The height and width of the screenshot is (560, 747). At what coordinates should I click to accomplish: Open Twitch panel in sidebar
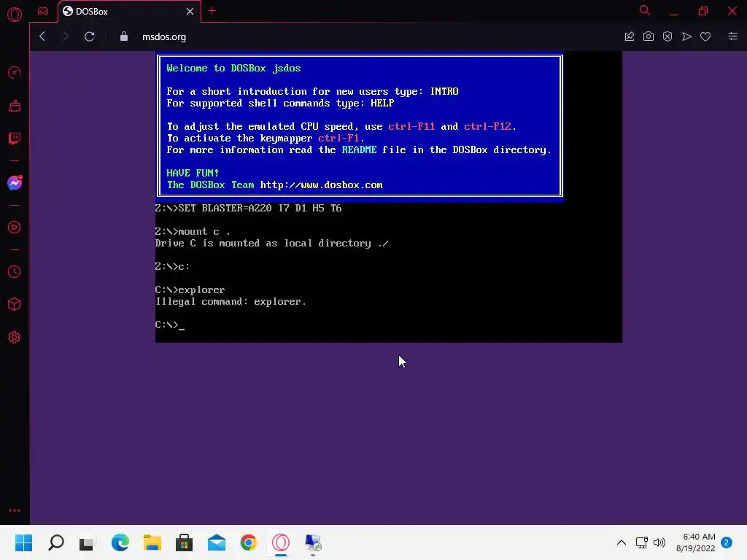click(15, 139)
